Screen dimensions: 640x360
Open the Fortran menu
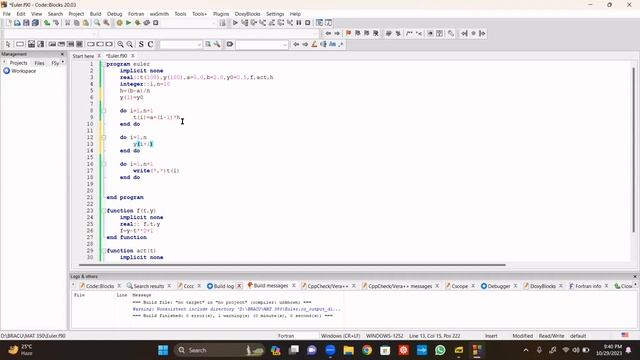(136, 14)
